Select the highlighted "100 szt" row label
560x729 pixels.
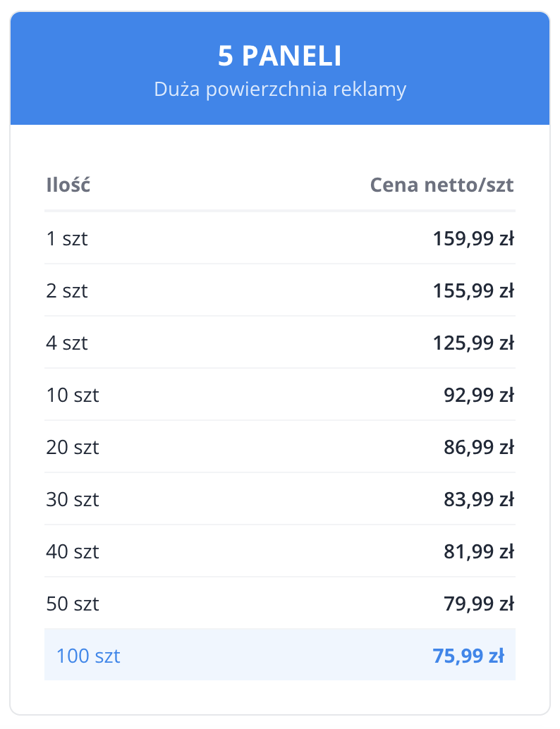click(88, 656)
